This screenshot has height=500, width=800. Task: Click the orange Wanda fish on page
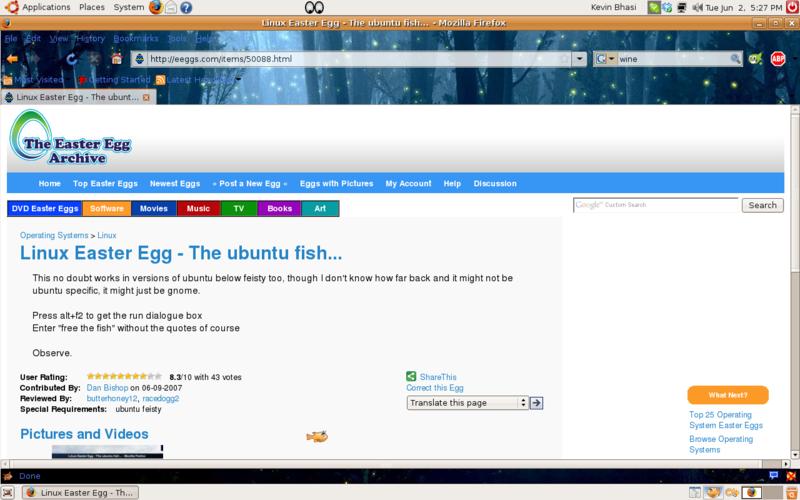point(317,436)
